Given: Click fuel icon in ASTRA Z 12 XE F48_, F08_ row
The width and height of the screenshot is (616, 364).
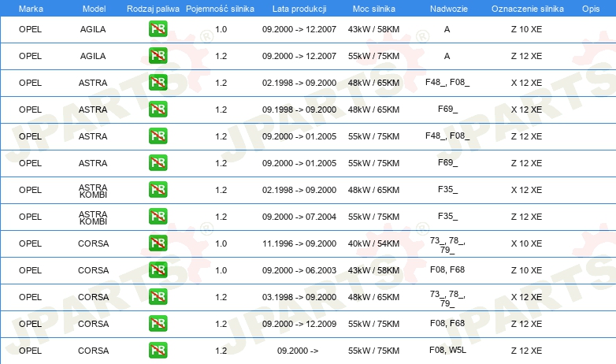Looking at the screenshot, I should [158, 136].
